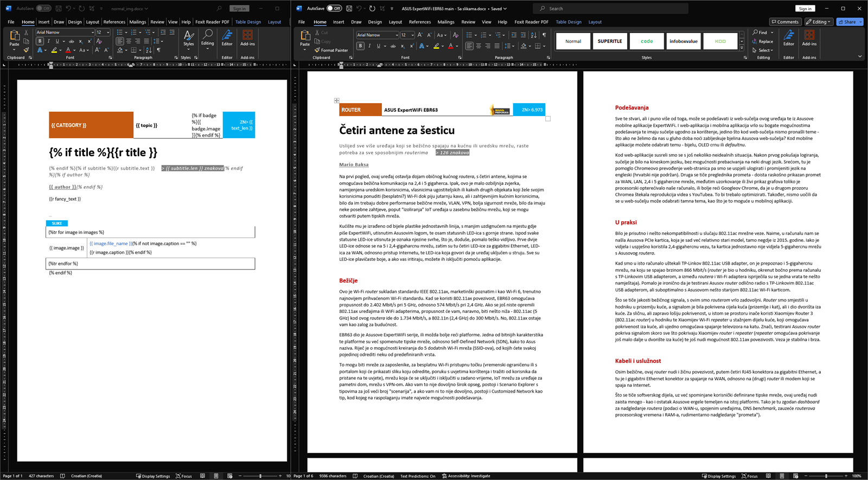Click Cut icon in normal_img.docx window
This screenshot has width=868, height=480.
point(26,33)
